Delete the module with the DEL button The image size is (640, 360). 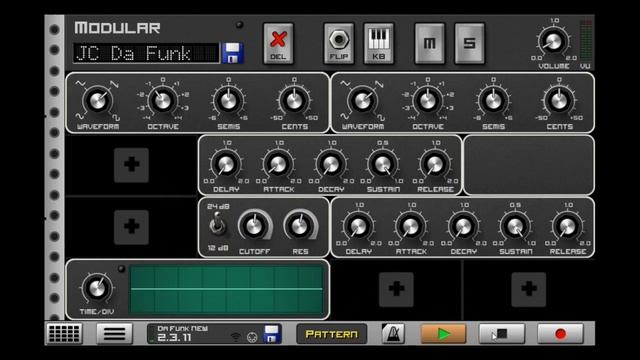click(278, 44)
